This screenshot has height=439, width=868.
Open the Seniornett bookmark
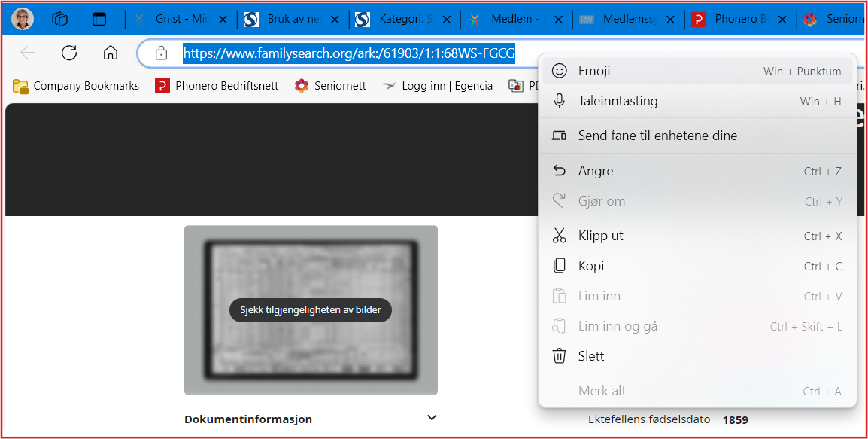(330, 86)
